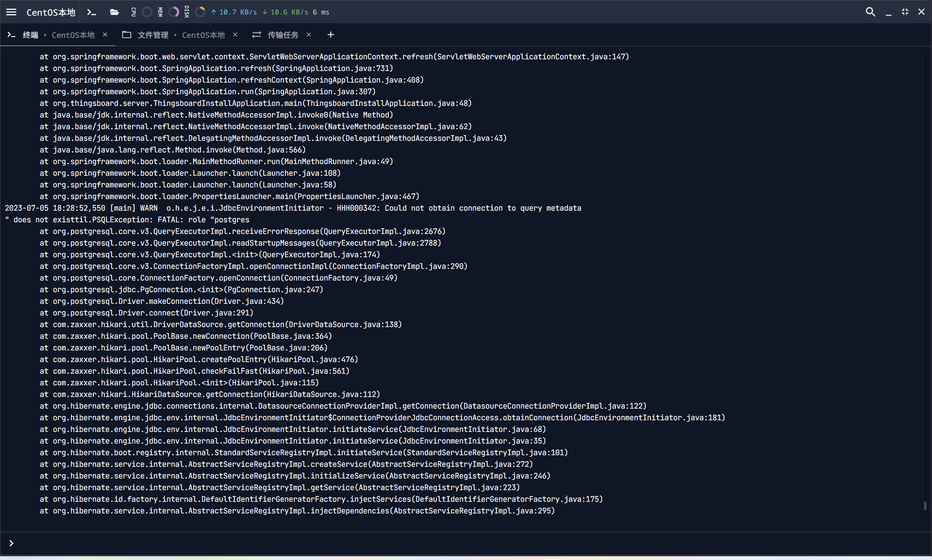Open the file manager from the toolbar
This screenshot has height=560, width=932.
point(114,12)
